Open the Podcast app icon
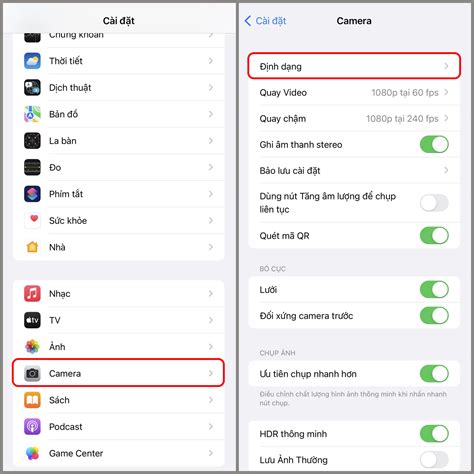Viewport: 474px width, 474px height. pyautogui.click(x=32, y=427)
